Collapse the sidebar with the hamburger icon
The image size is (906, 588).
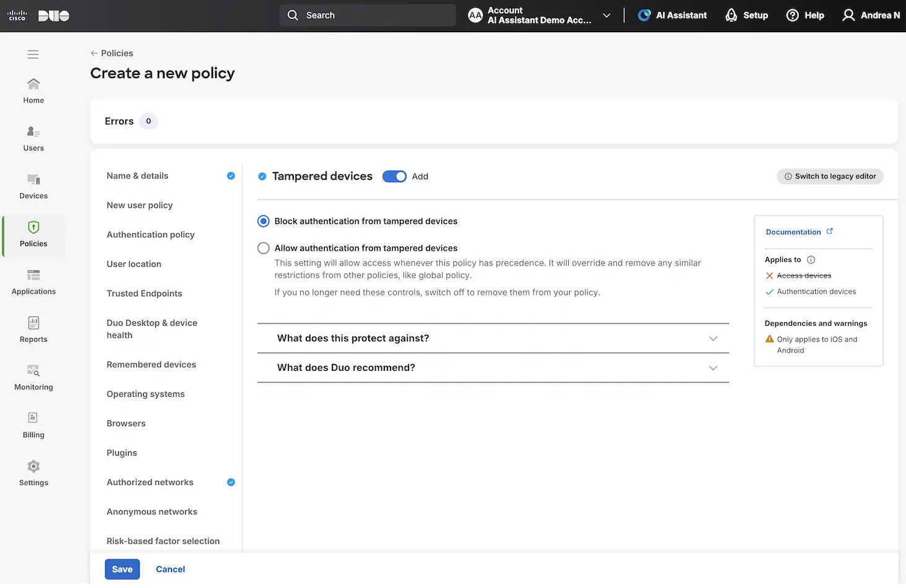click(33, 54)
